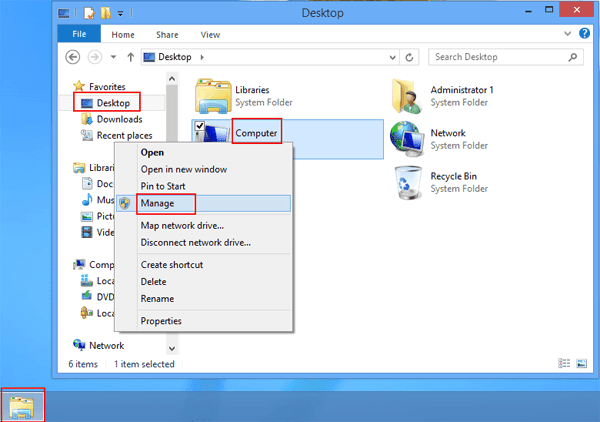The width and height of the screenshot is (600, 422).
Task: Switch to the Share ribbon tab
Action: coord(167,35)
